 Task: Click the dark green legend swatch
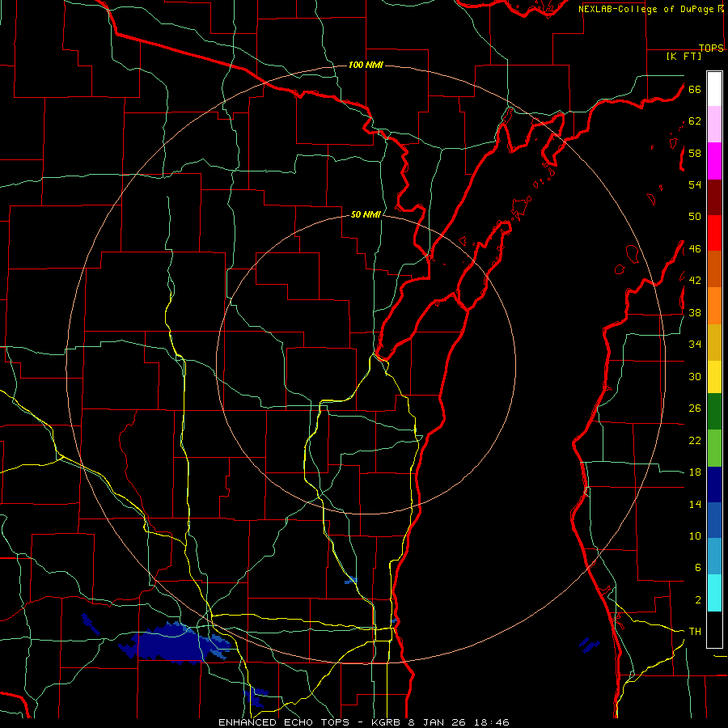coord(714,412)
